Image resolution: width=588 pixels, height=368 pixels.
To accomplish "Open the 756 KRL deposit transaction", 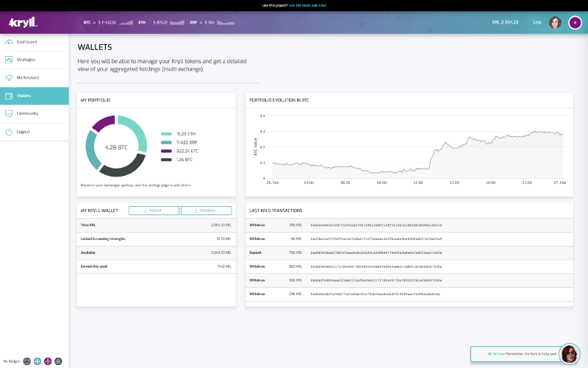I will click(x=409, y=252).
